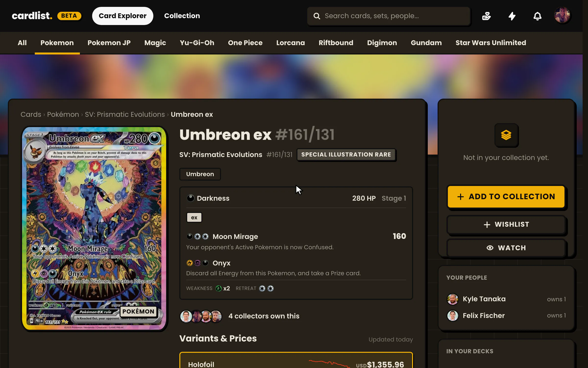Viewport: 588px width, 368px height.
Task: Open the notifications bell
Action: pyautogui.click(x=537, y=16)
